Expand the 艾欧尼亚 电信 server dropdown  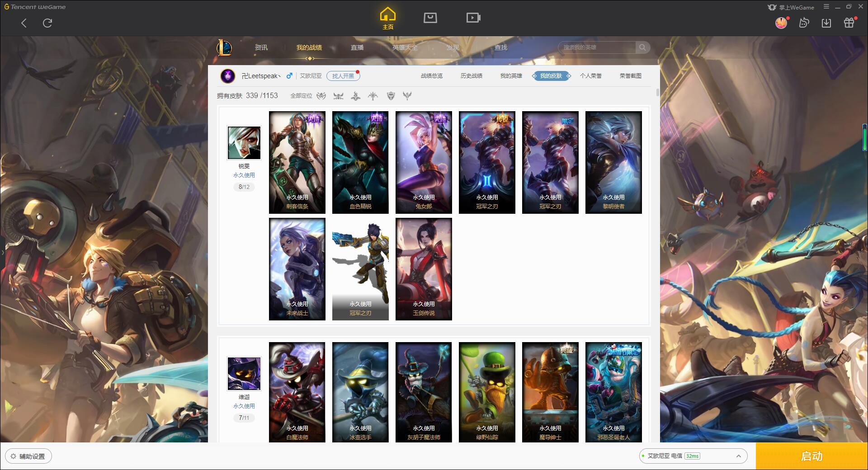point(693,456)
